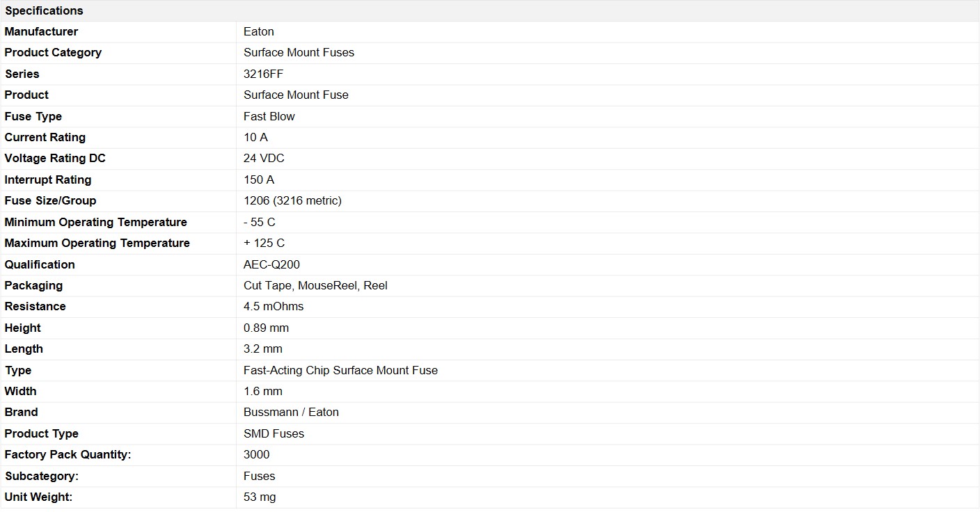Select the Height label
The width and height of the screenshot is (980, 512).
23,328
